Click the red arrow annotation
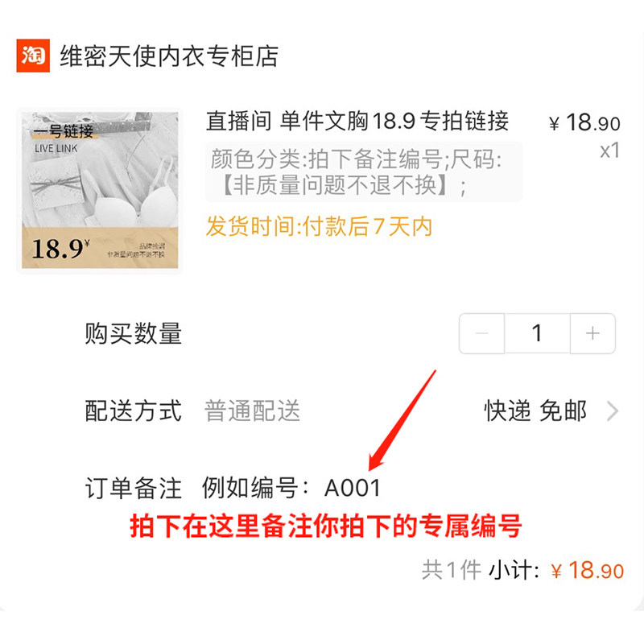Screen dimensions: 644x644 tap(402, 420)
